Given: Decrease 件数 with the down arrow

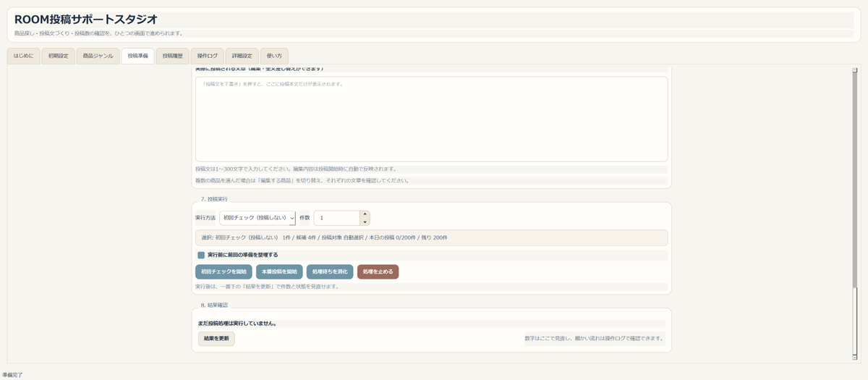Looking at the screenshot, I should click(x=365, y=221).
